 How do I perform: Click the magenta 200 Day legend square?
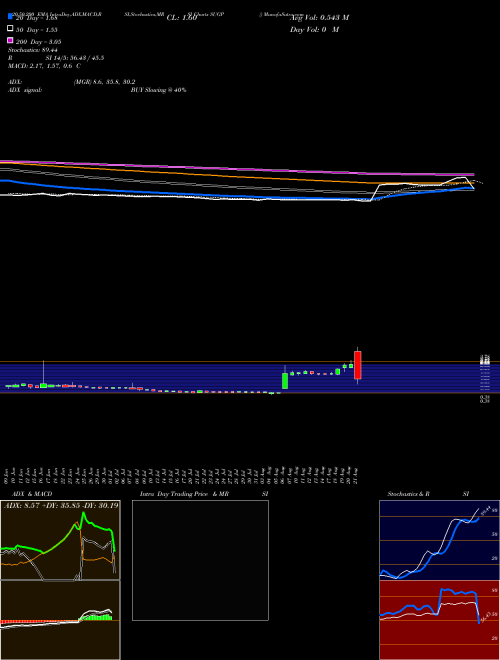pyautogui.click(x=11, y=40)
